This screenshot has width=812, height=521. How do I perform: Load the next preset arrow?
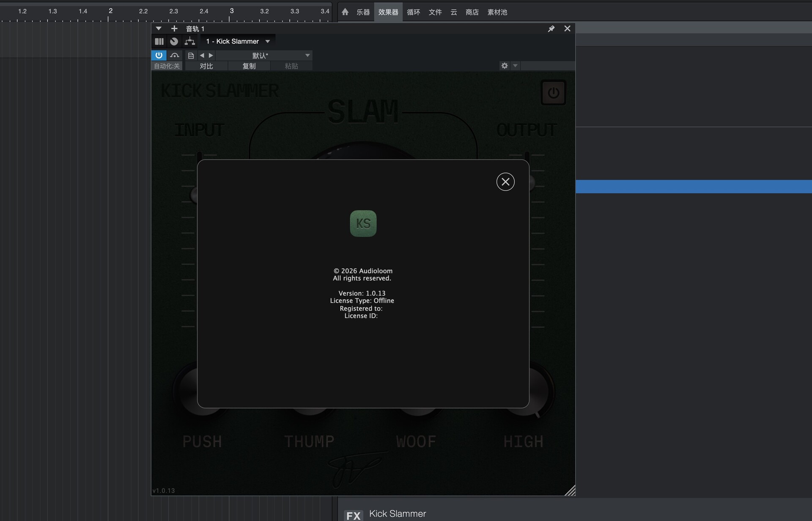coord(211,55)
